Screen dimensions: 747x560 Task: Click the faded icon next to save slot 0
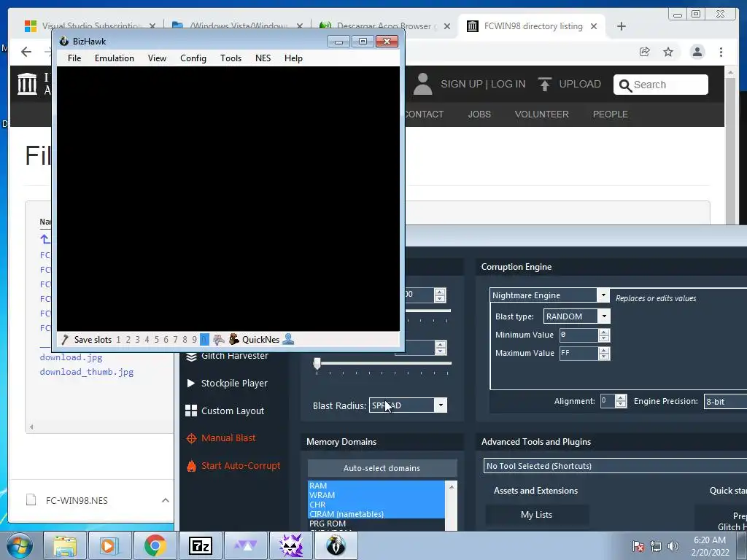click(x=219, y=340)
